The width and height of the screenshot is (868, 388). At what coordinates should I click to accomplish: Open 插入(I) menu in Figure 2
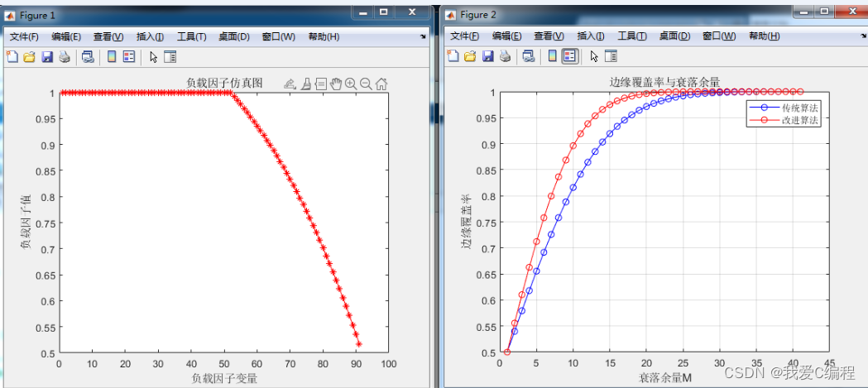[x=591, y=36]
